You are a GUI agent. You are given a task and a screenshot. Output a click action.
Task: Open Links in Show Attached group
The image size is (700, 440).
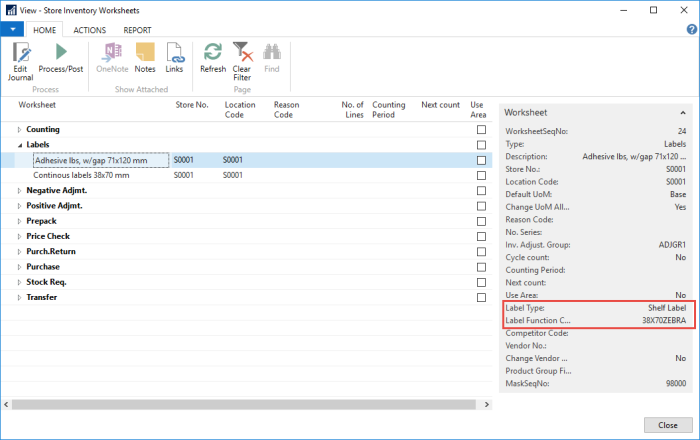pyautogui.click(x=175, y=52)
